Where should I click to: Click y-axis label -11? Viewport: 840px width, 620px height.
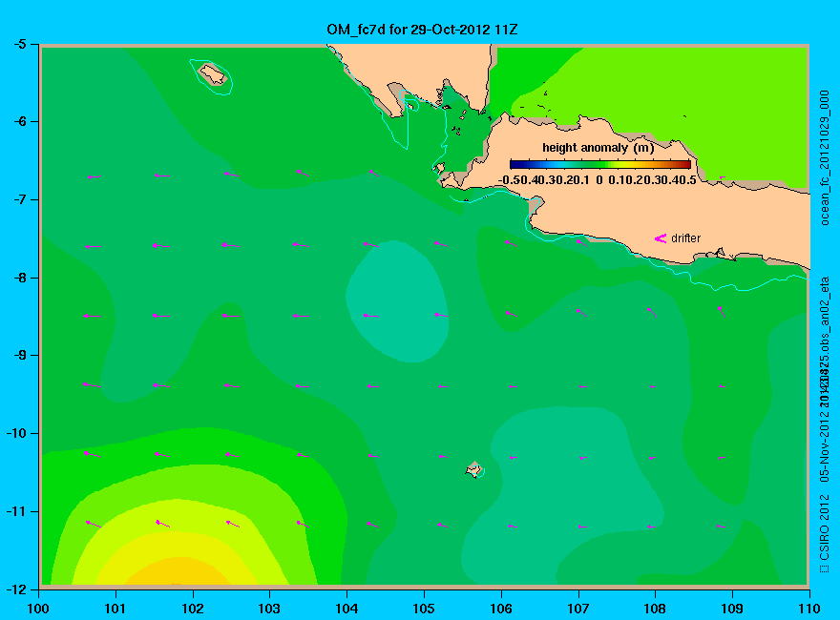pyautogui.click(x=16, y=511)
